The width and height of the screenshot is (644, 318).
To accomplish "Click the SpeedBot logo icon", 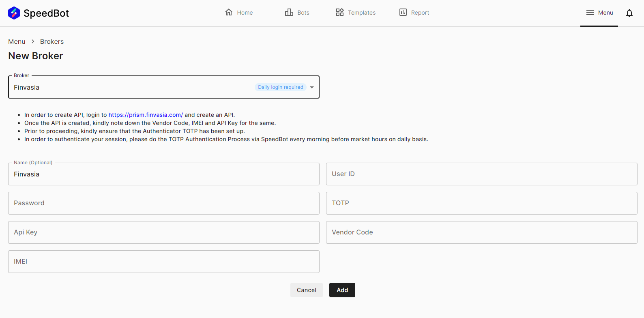I will click(x=14, y=13).
